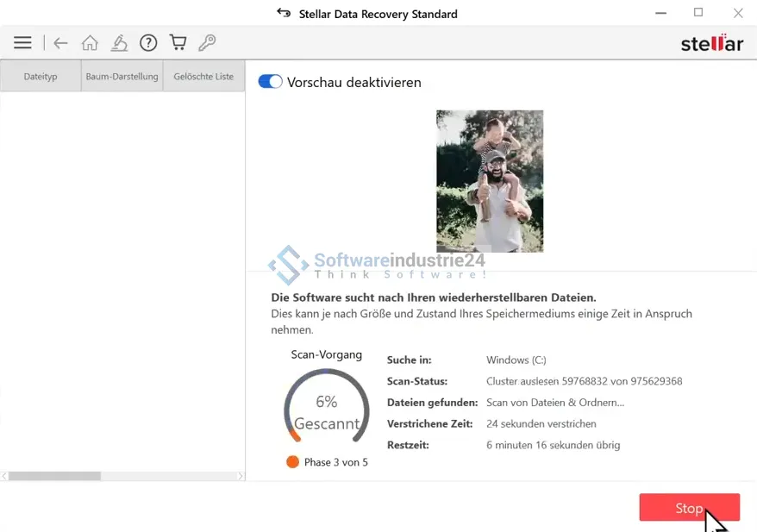757x532 pixels.
Task: Toggle the Vorschau deaktivieren switch
Action: 270,82
